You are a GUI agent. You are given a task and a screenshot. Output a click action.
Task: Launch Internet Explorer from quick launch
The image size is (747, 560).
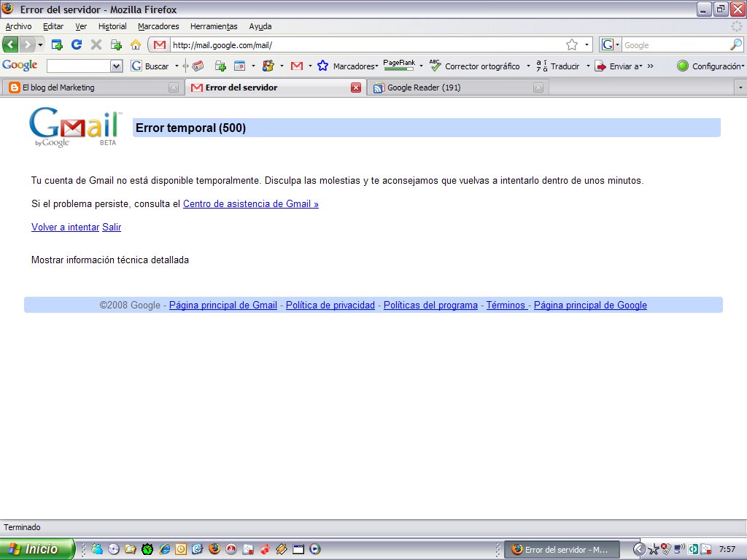pyautogui.click(x=165, y=549)
